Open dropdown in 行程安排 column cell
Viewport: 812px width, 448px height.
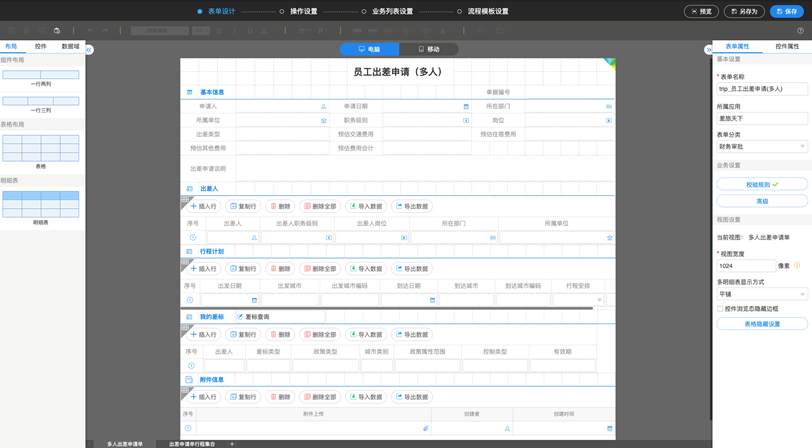599,300
